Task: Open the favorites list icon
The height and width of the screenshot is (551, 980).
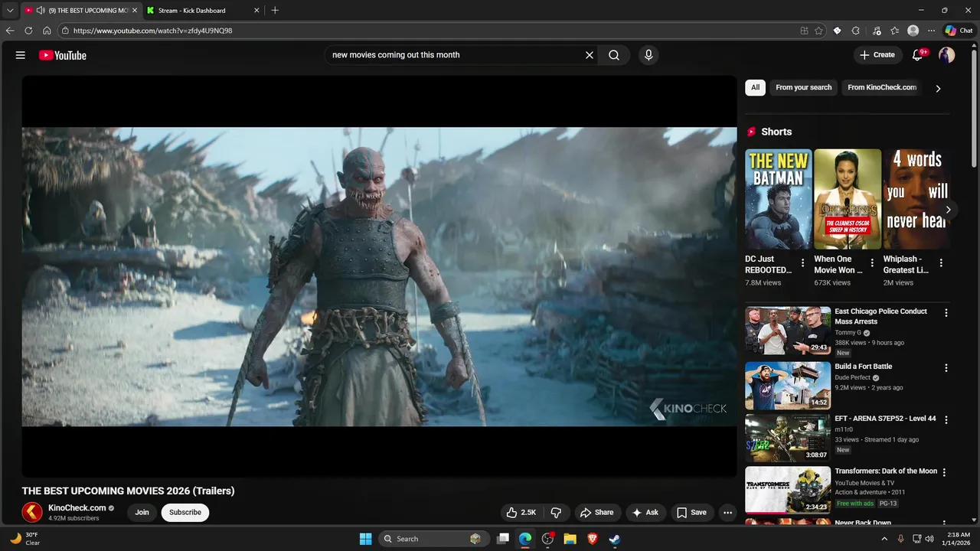Action: (894, 31)
